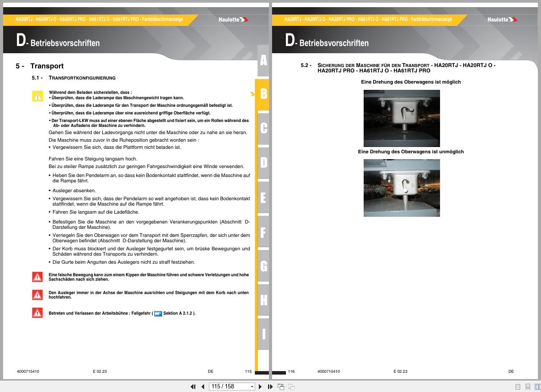The image size is (541, 392).
Task: Go to the previous page
Action: click(203, 387)
